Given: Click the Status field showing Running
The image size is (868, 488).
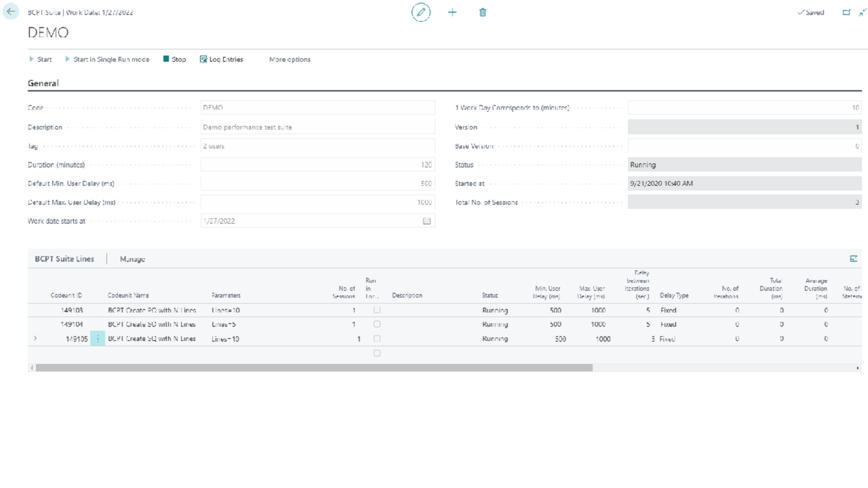Looking at the screenshot, I should pyautogui.click(x=745, y=165).
